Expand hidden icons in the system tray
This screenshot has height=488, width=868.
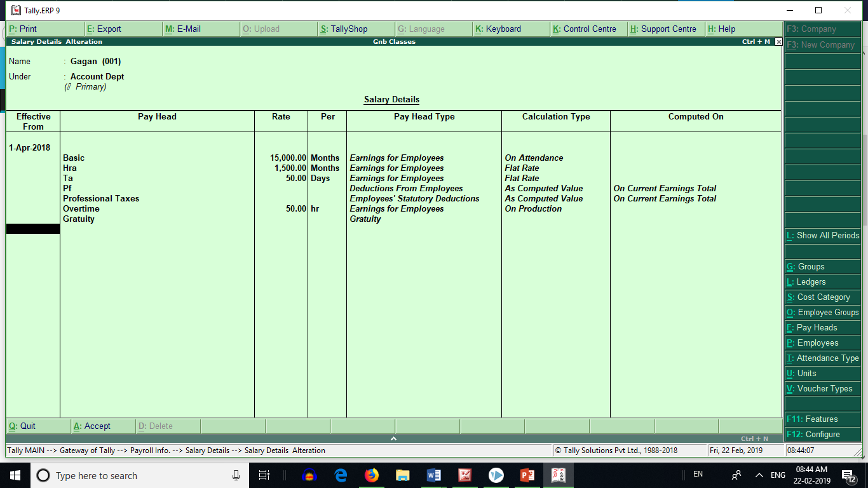point(758,475)
